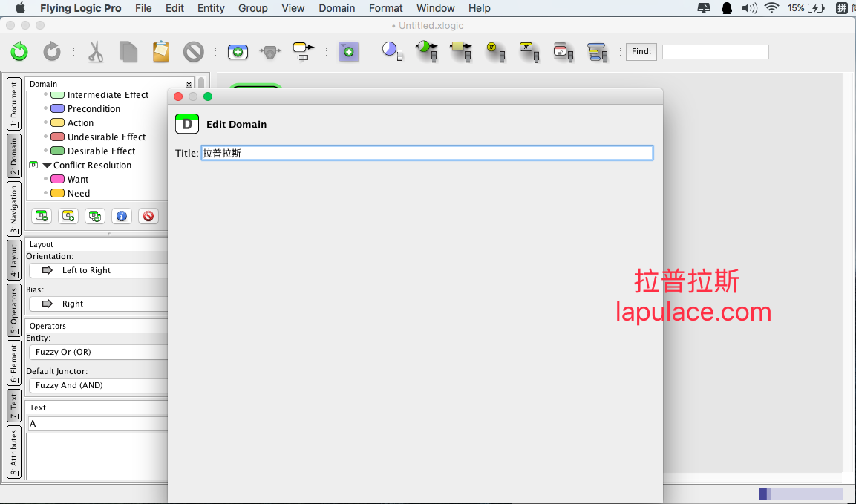The height and width of the screenshot is (504, 856).
Task: Click blue info Edit button in Domain panel
Action: (x=122, y=216)
